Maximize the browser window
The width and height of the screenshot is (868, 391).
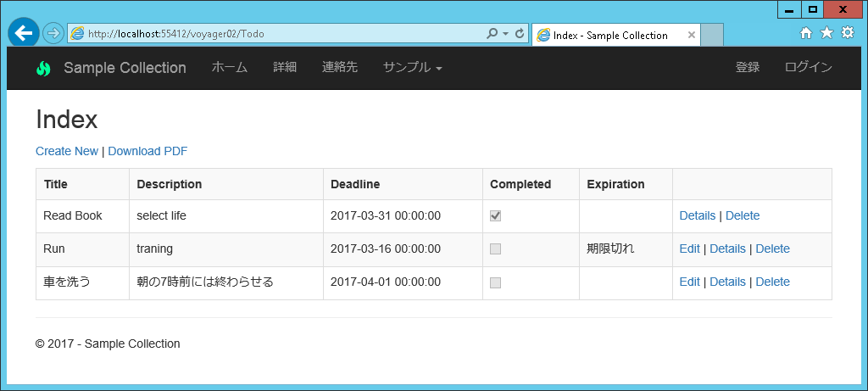(x=812, y=9)
